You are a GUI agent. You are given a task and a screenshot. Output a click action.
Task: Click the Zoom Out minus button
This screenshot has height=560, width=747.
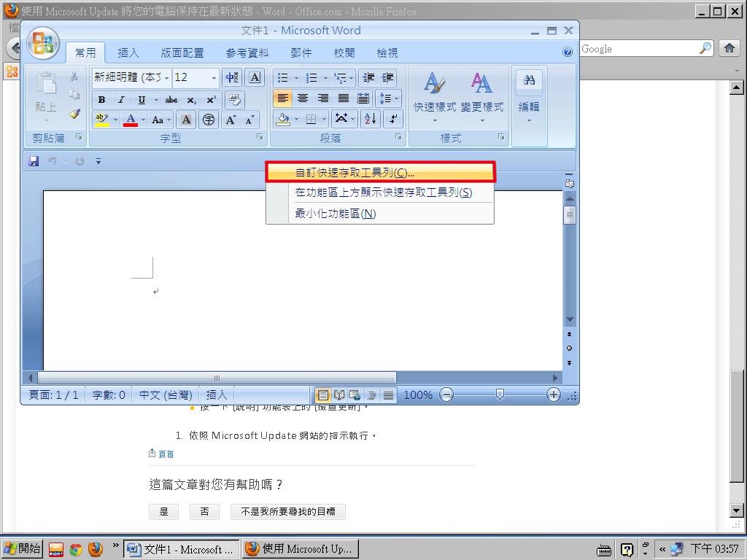tap(446, 394)
